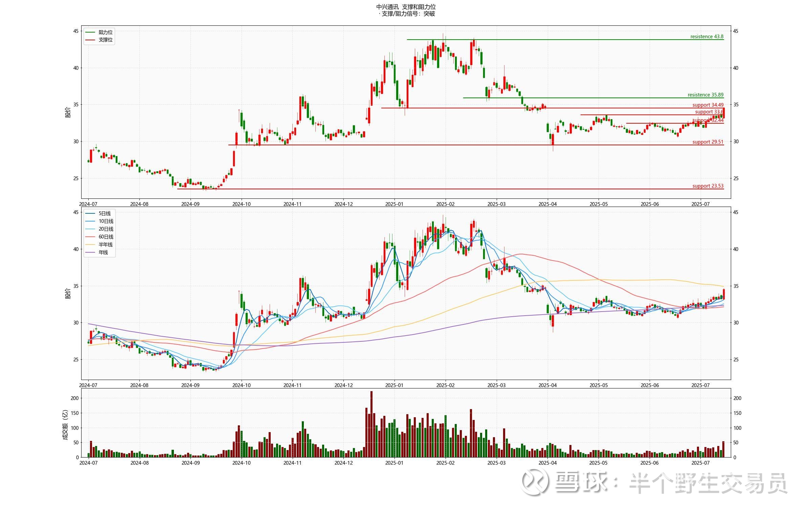Click the support 29.51 label
Viewport: 812px width, 508px height.
coord(707,142)
